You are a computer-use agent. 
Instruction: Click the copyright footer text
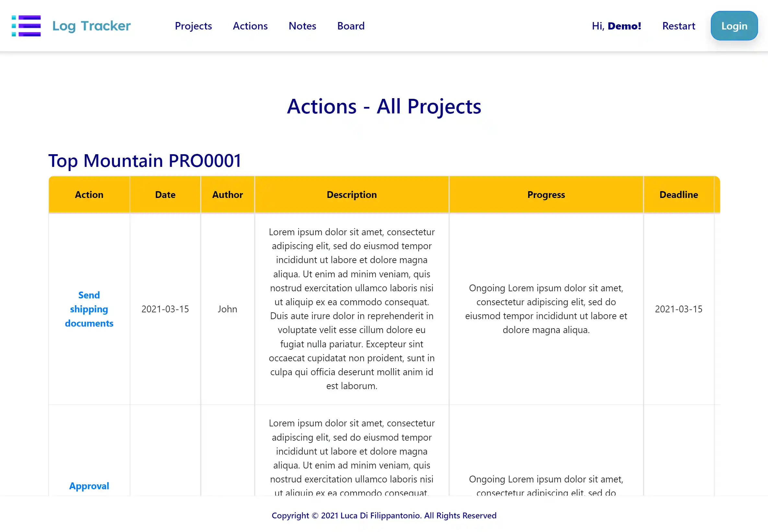pos(384,515)
